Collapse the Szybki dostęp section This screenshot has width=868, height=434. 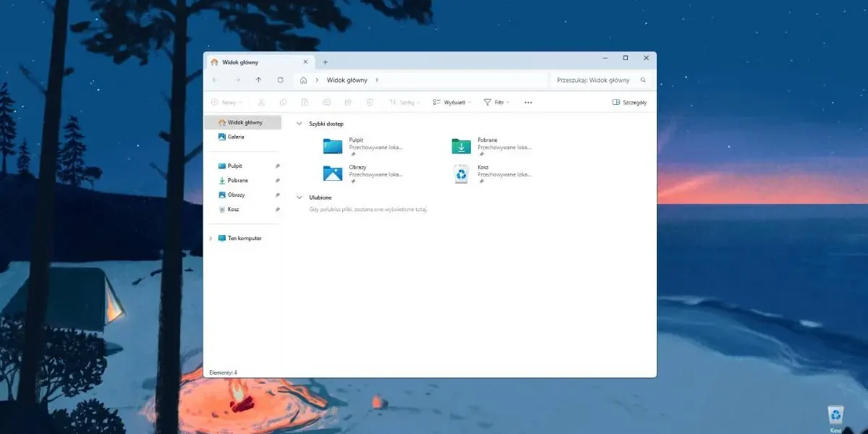pos(299,124)
